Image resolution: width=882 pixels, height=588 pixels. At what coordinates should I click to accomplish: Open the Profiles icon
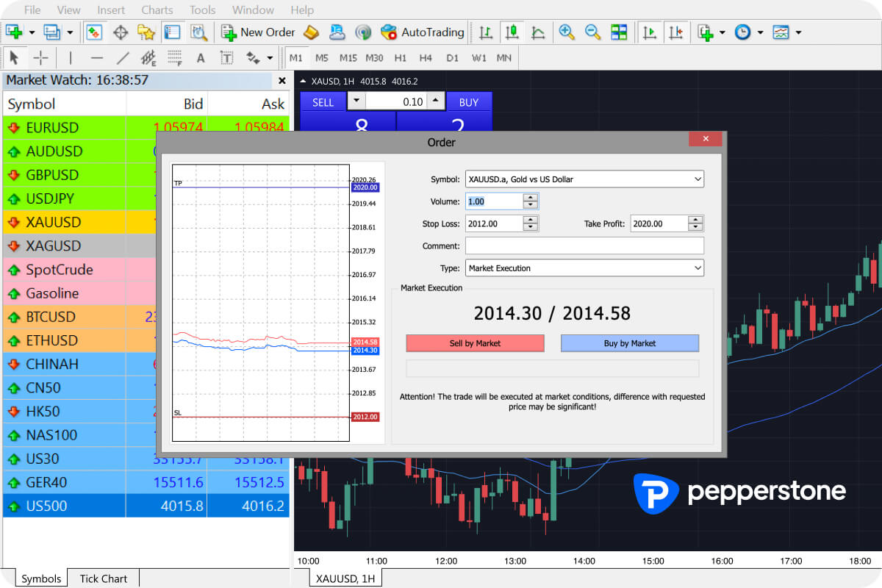pos(52,32)
